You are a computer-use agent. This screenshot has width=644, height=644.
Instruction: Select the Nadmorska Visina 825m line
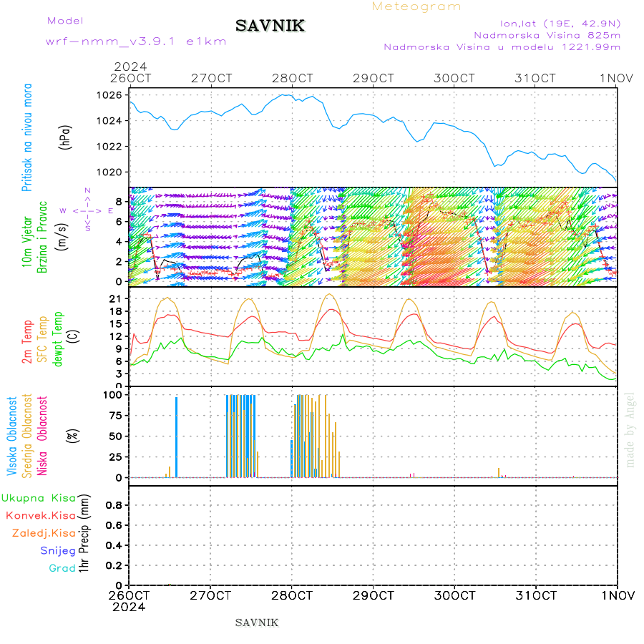547,35
